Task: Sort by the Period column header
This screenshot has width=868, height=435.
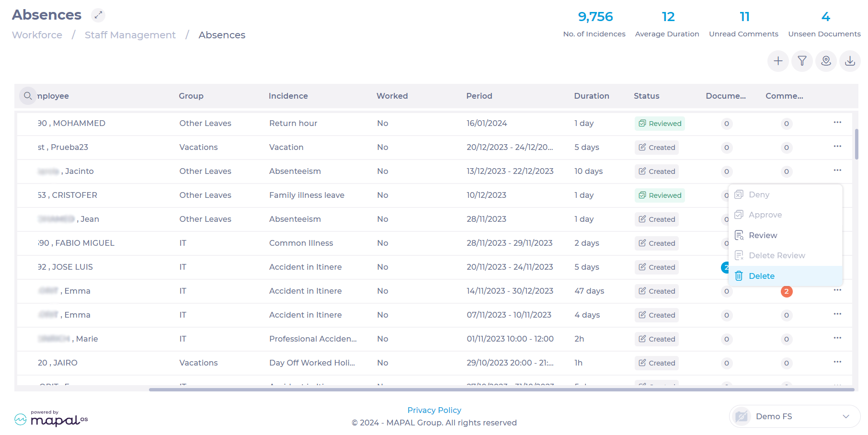Action: [x=479, y=96]
